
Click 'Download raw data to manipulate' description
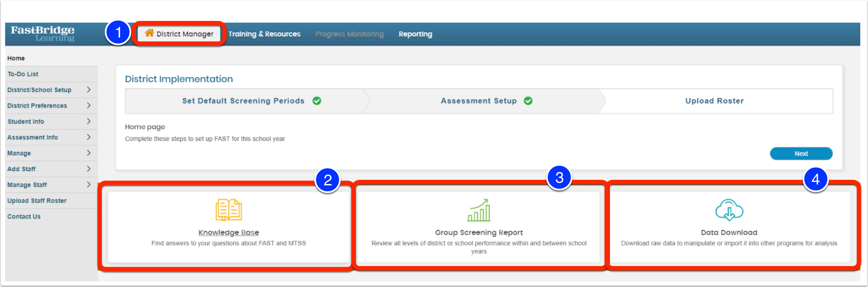(x=729, y=243)
